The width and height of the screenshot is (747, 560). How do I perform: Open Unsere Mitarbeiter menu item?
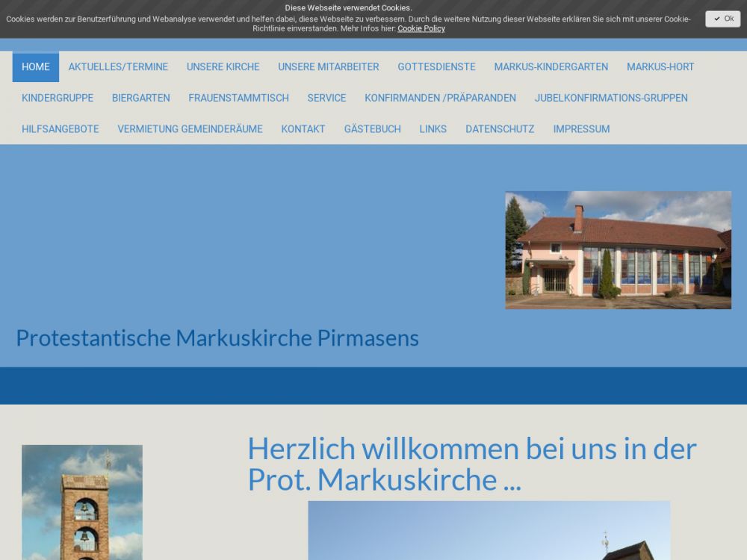point(328,67)
